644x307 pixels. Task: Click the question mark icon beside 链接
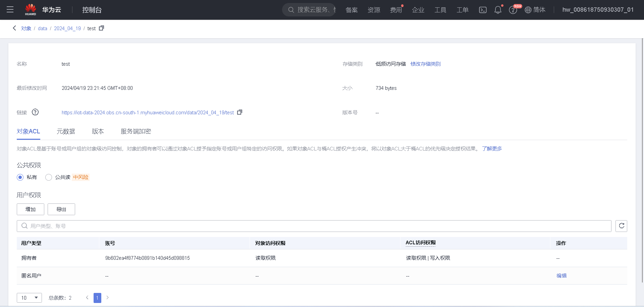click(35, 112)
